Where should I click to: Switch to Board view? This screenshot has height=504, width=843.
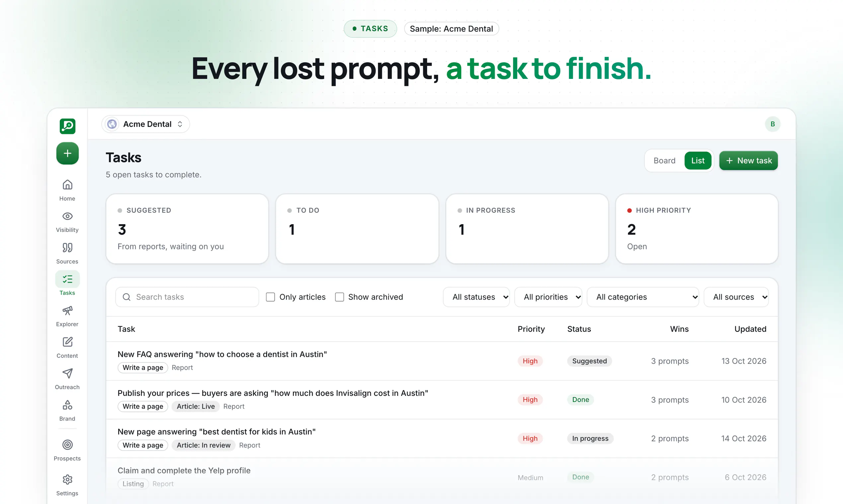[664, 160]
